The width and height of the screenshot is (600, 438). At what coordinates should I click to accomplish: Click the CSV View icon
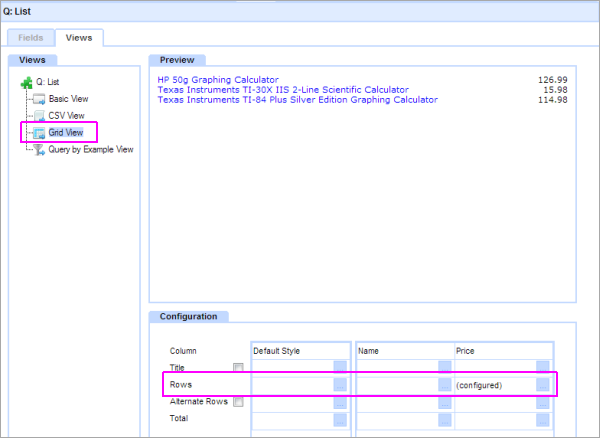coord(39,116)
